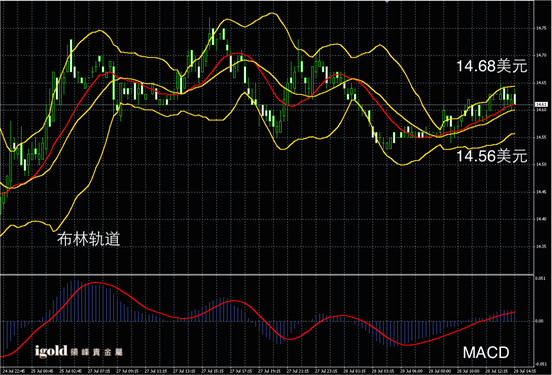Screen dimensions: 552x375
Task: Click the 27 Jul 17:15 time label
Action: coord(241,371)
